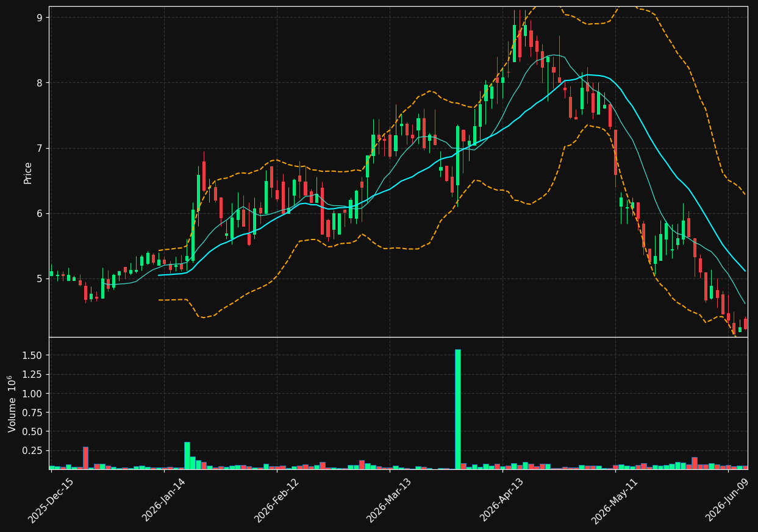The height and width of the screenshot is (532, 758).
Task: Click the price tick label 5
Action: [x=39, y=278]
